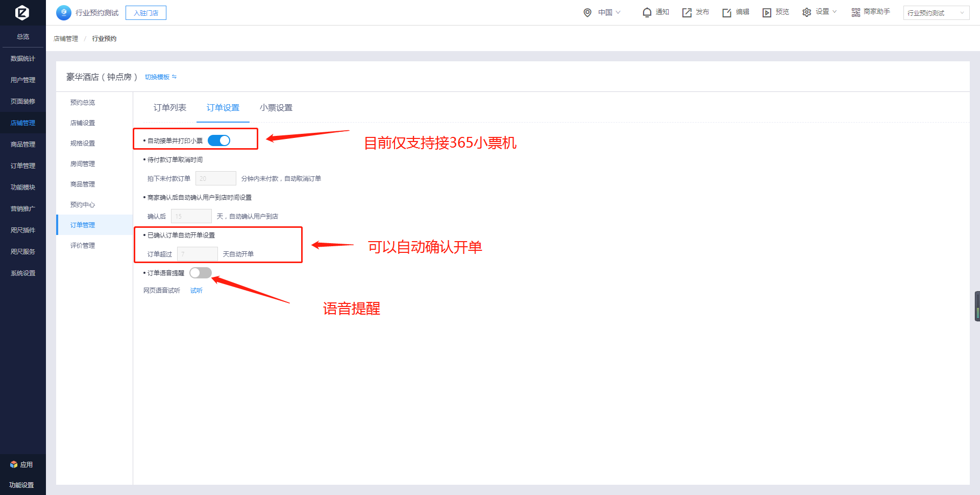Go to 店铺管理 in the main sidebar
The image size is (980, 495).
coord(23,123)
